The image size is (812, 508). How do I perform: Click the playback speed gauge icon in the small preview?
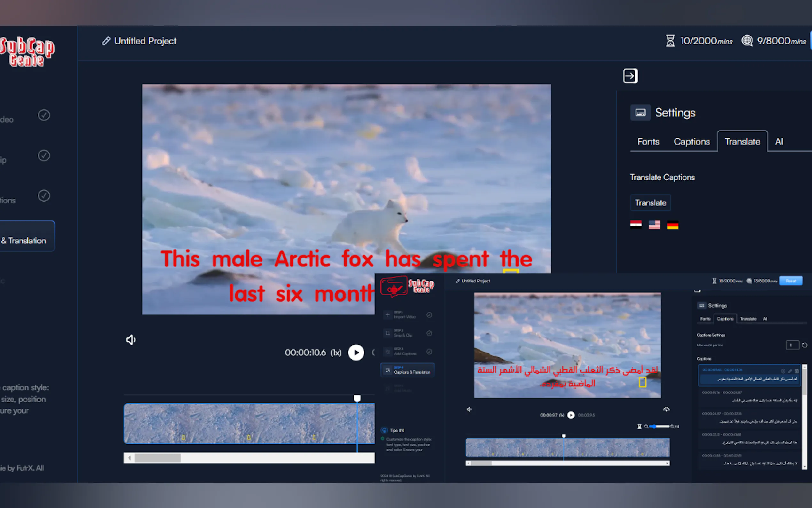click(666, 409)
